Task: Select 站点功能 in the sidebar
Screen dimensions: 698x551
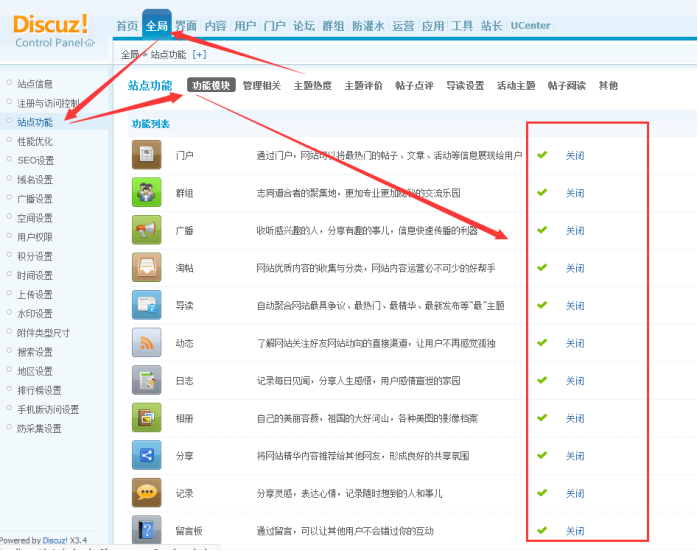Action: (35, 122)
